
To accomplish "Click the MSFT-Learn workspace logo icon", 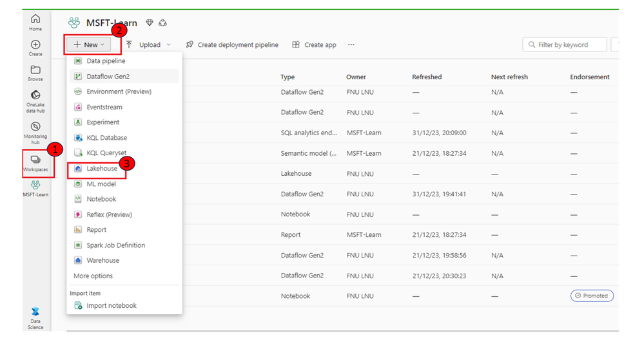I will click(x=74, y=23).
